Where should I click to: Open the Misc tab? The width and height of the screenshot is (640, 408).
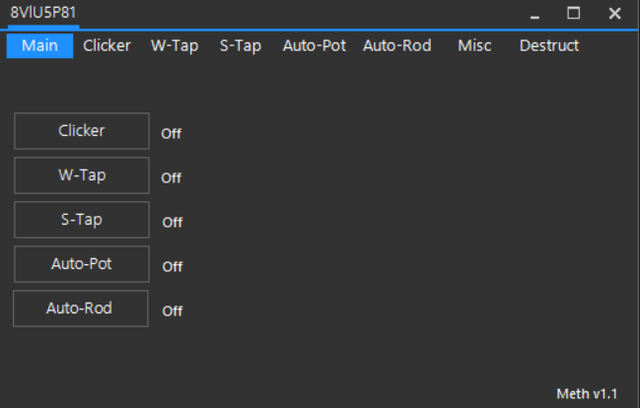(x=475, y=46)
